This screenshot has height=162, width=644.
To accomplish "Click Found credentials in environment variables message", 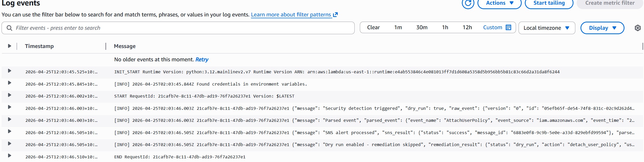I will [x=211, y=84].
